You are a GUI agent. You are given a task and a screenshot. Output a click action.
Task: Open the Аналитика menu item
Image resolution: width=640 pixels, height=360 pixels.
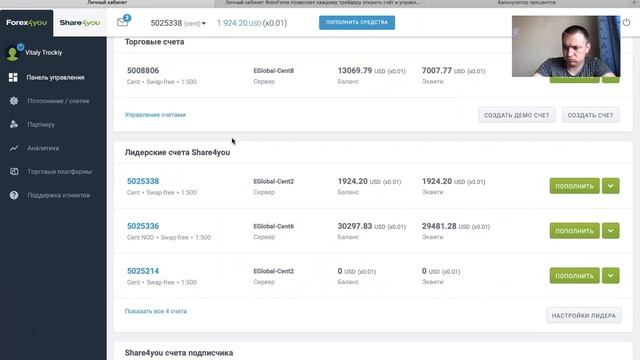coord(43,148)
